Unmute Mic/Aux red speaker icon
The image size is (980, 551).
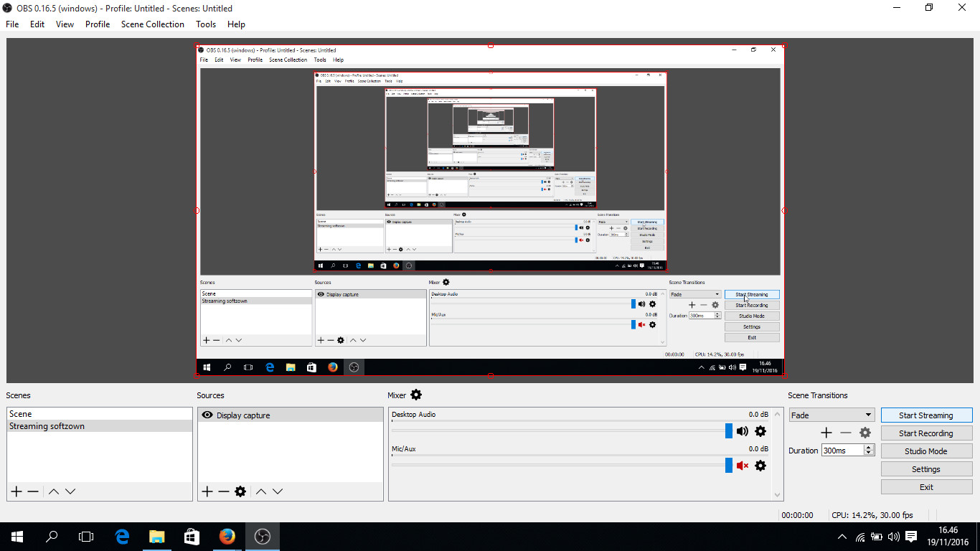[743, 466]
